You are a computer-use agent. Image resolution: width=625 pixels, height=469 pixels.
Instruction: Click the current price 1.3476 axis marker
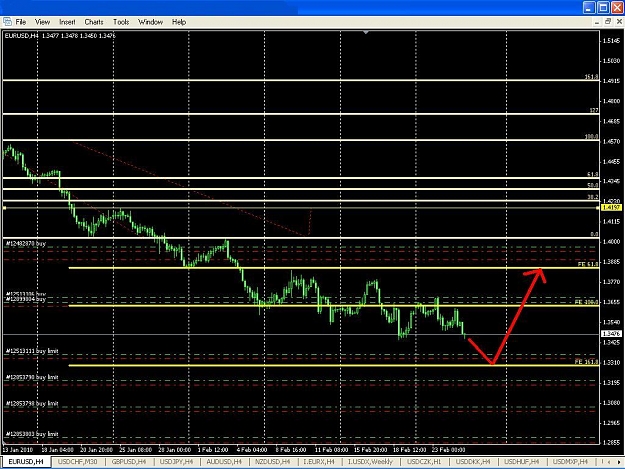tap(611, 334)
